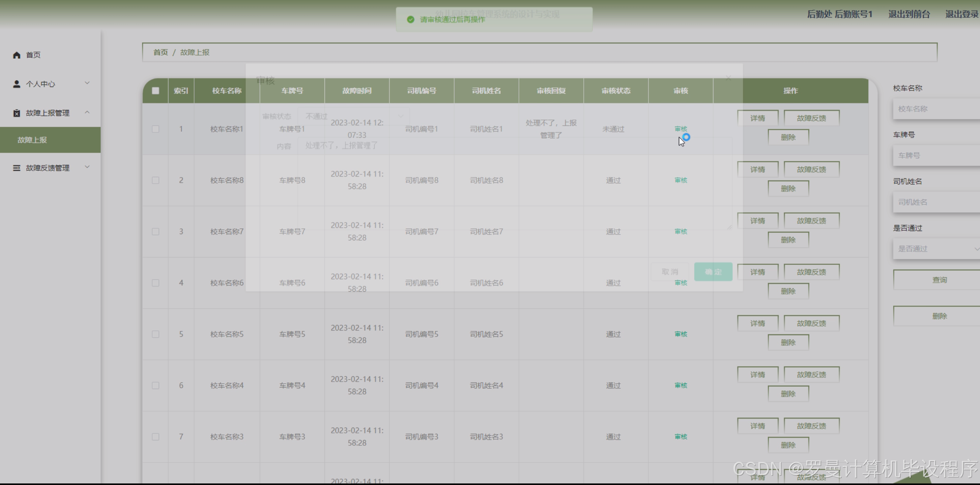Click 审核 link for row 2
Screen dimensions: 980x485
(681, 180)
